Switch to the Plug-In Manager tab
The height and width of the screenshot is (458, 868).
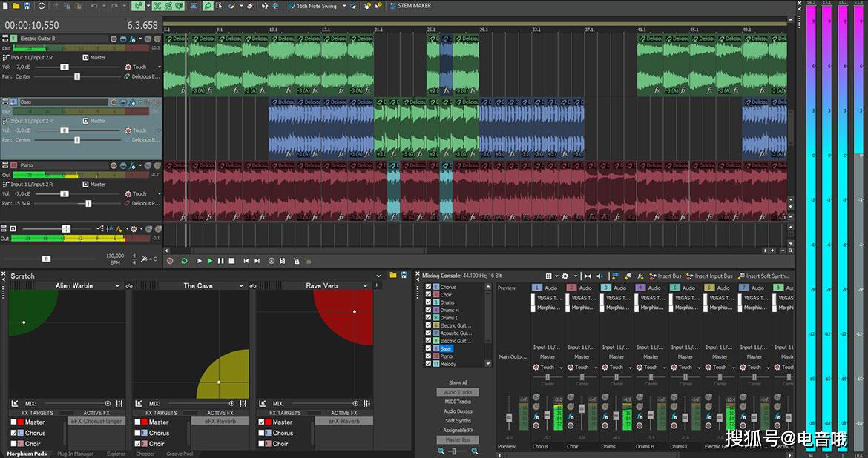[75, 454]
